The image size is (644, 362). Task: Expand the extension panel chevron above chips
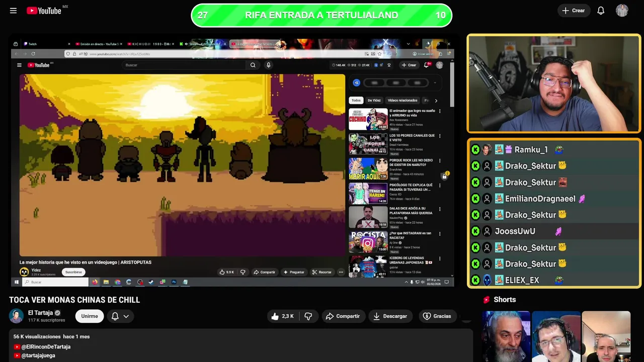pos(435,83)
